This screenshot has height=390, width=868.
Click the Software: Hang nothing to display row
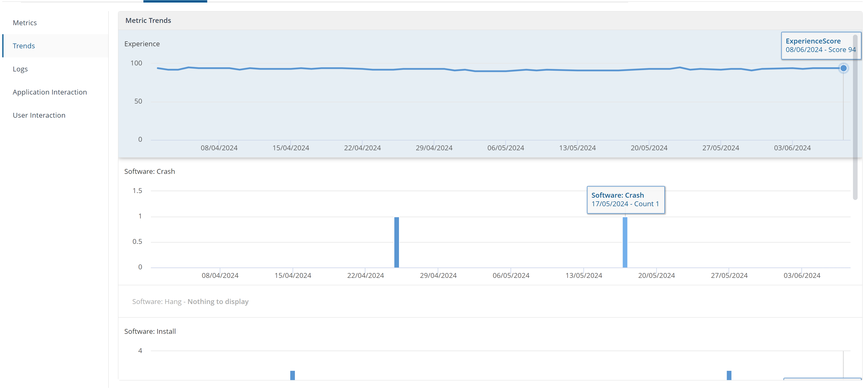point(190,302)
